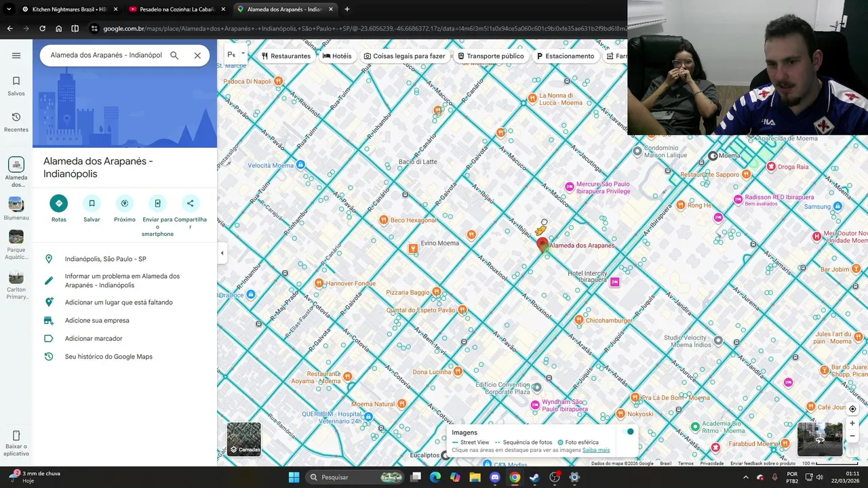Click the Beco Hexagonal restaurant marker
Screen dimensions: 868x488
point(384,220)
